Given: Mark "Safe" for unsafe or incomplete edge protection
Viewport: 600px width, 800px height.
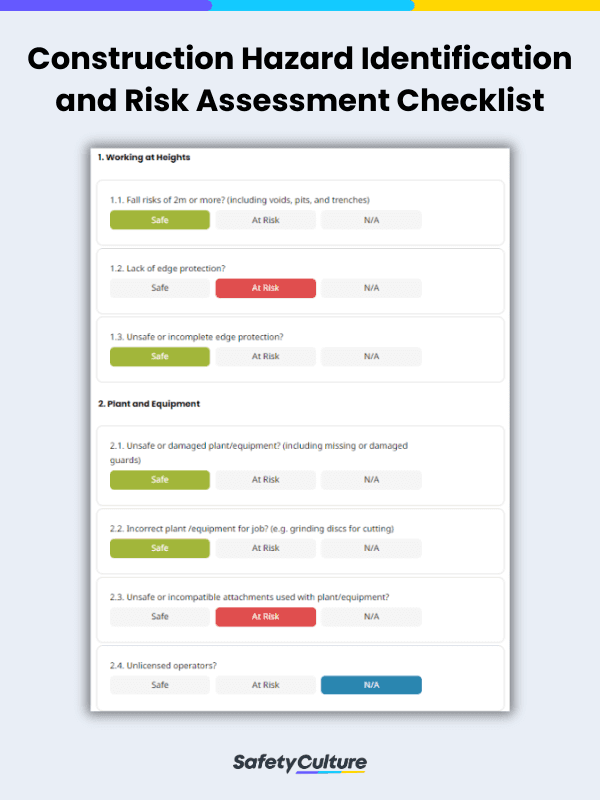Looking at the screenshot, I should pos(159,356).
